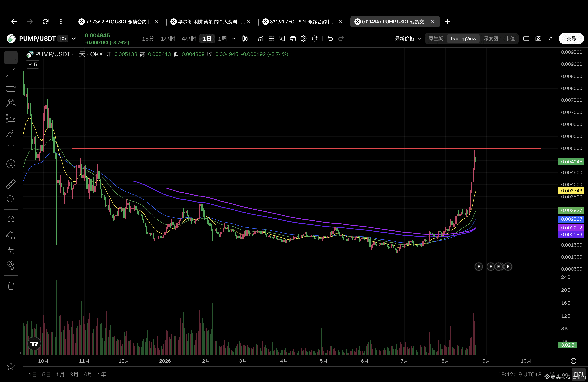Screen dimensions: 588x382
Task: Set the chart range to 3月
Action: (74, 374)
